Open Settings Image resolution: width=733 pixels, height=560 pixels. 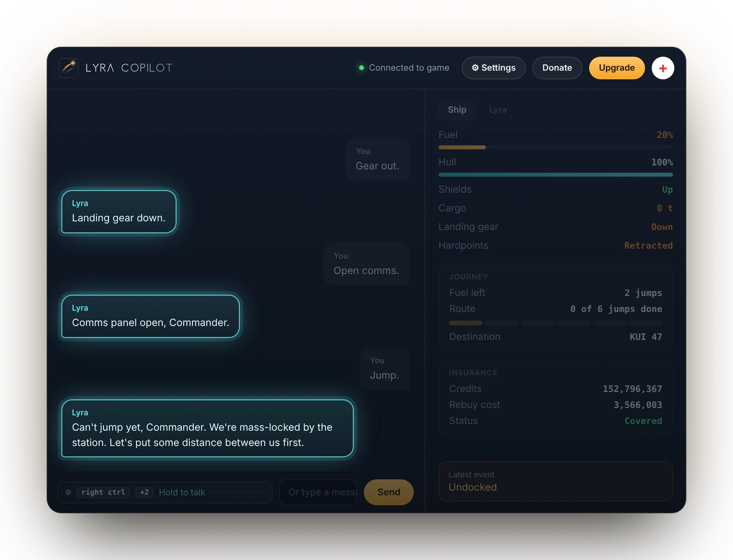pos(493,68)
